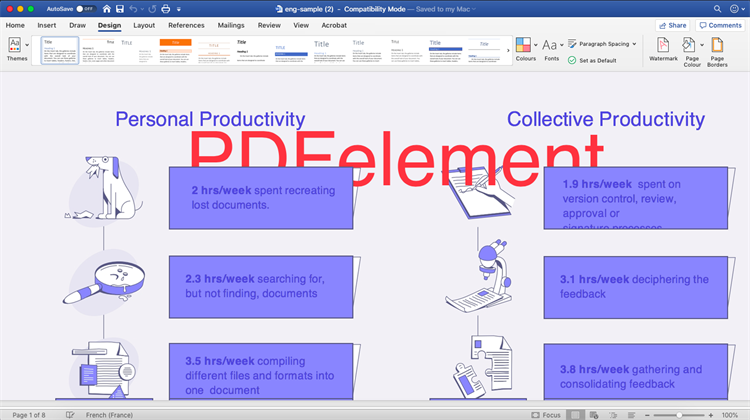Open the Comments button
Image resolution: width=750 pixels, height=420 pixels.
[x=720, y=25]
